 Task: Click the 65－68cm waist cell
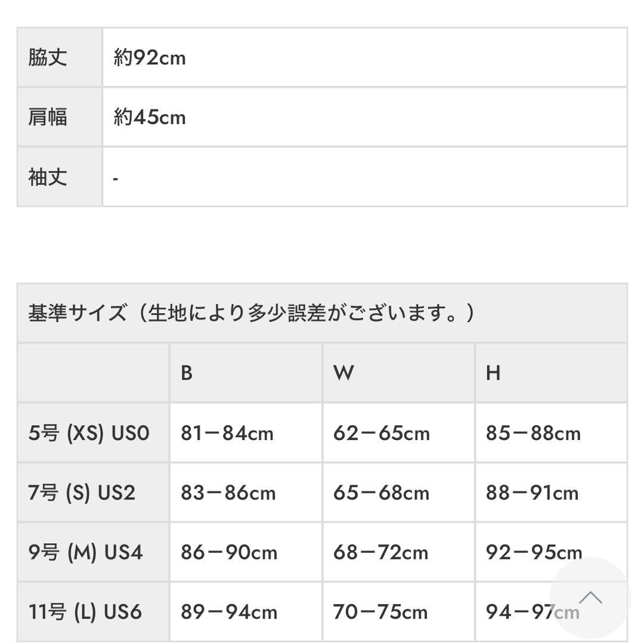[381, 493]
